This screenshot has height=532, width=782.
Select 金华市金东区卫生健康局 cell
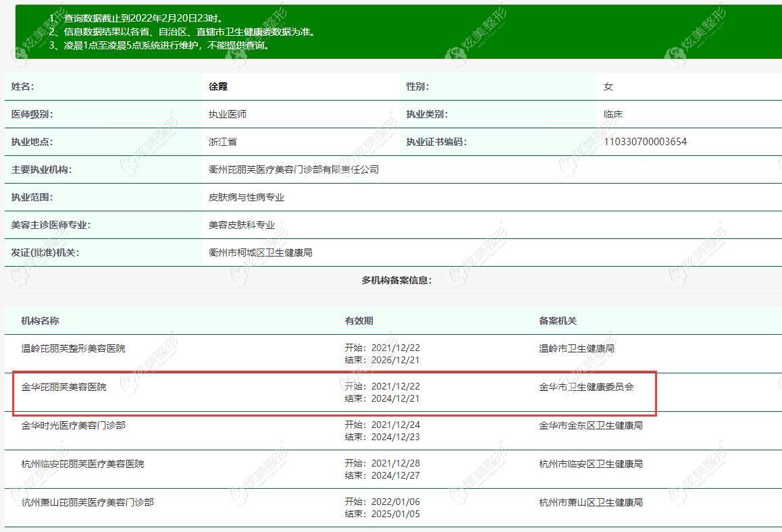[x=591, y=425]
